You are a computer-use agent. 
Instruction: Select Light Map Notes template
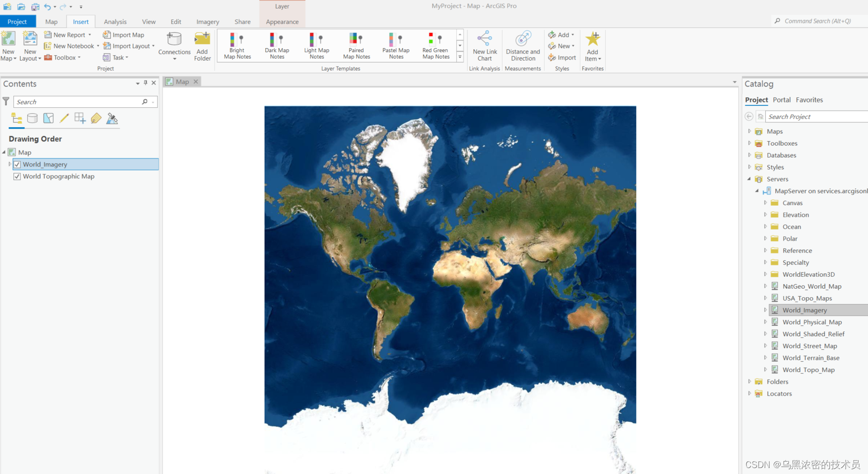click(x=317, y=46)
